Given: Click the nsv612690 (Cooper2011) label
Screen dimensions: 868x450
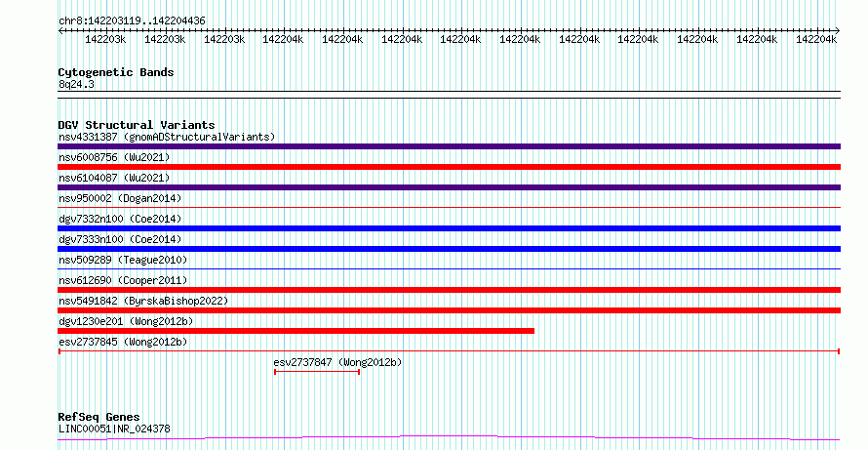Looking at the screenshot, I should coord(123,280).
